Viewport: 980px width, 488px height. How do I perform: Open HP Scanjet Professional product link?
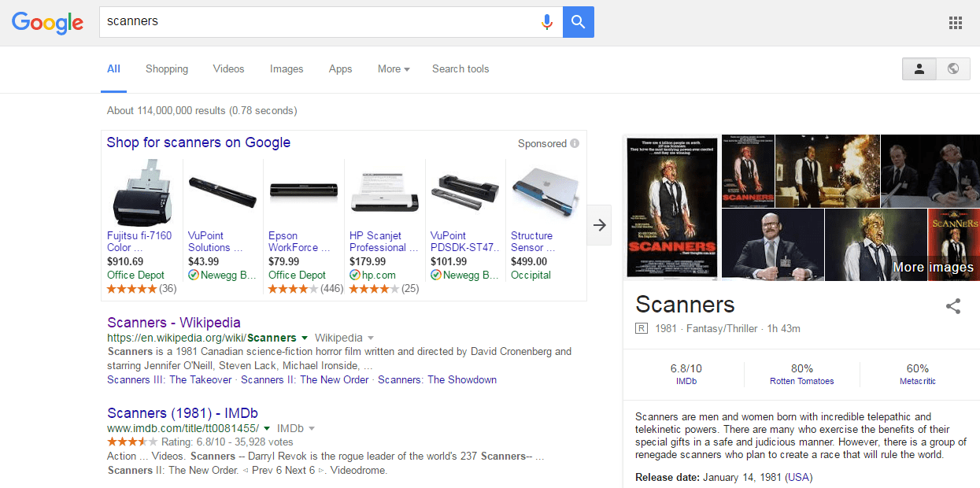click(x=383, y=242)
